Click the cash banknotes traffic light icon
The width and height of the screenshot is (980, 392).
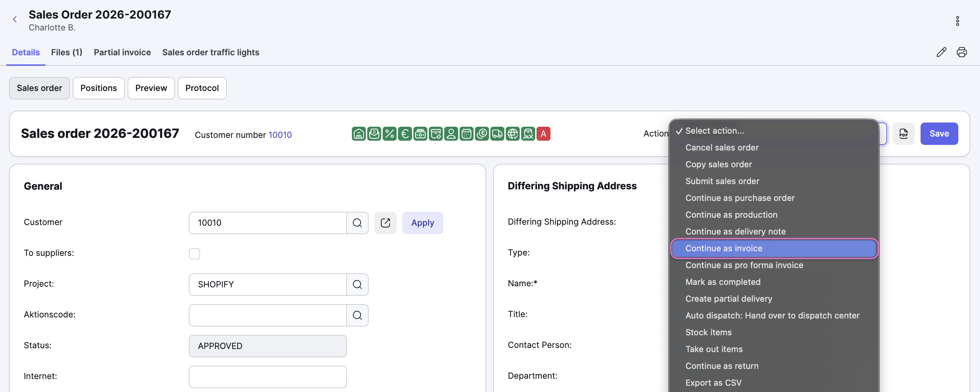click(x=420, y=134)
